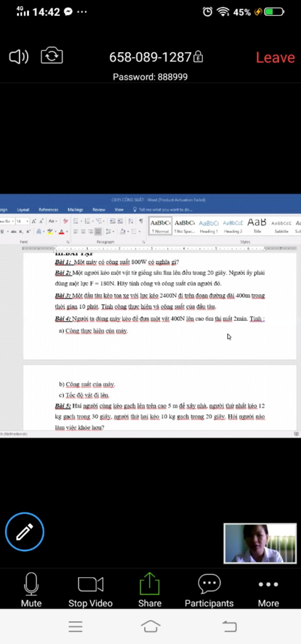
Task: Leave the Zoom meeting
Action: click(x=275, y=57)
